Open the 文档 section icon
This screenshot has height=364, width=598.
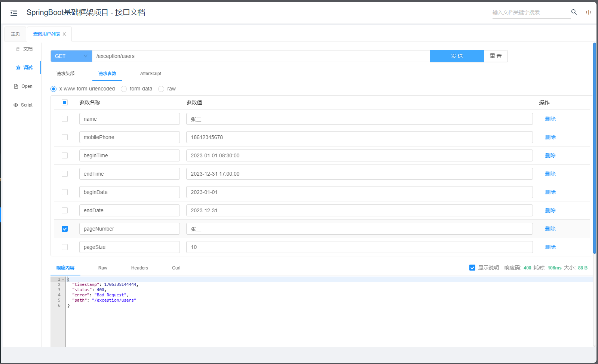point(18,49)
